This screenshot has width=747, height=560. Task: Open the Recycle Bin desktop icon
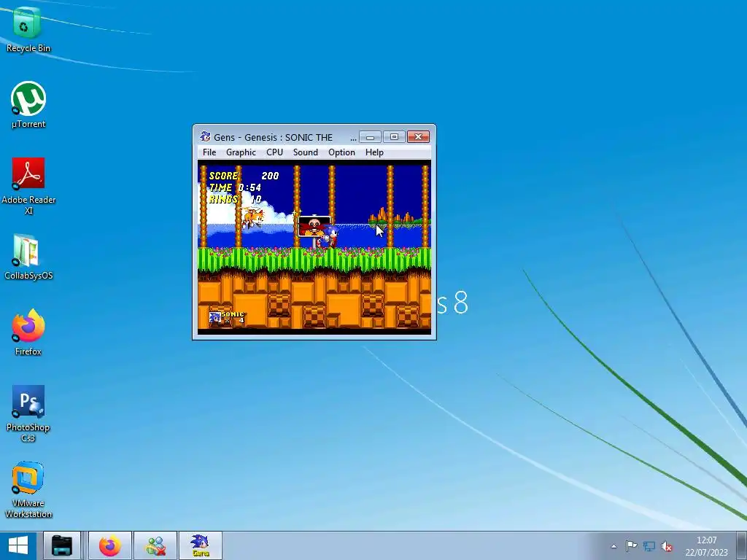click(x=28, y=29)
